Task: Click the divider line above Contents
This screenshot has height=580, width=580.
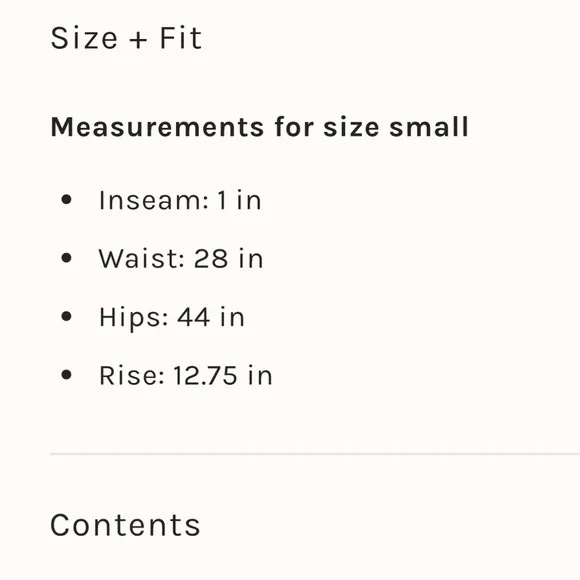Action: click(315, 453)
